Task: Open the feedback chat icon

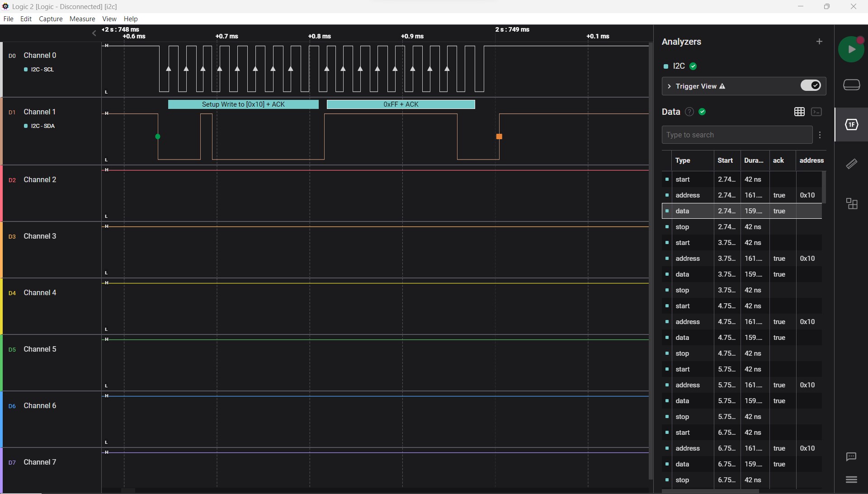Action: (x=852, y=457)
